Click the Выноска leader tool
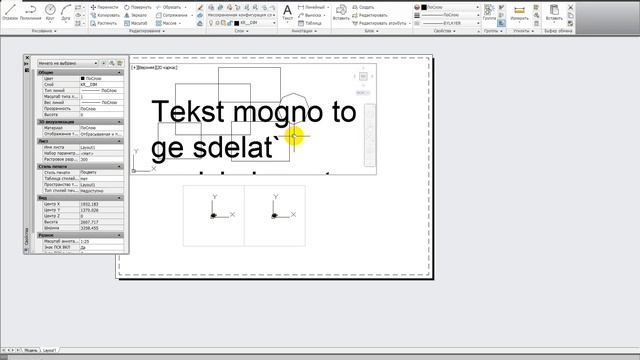Image resolution: width=640 pixels, height=360 pixels. point(309,15)
